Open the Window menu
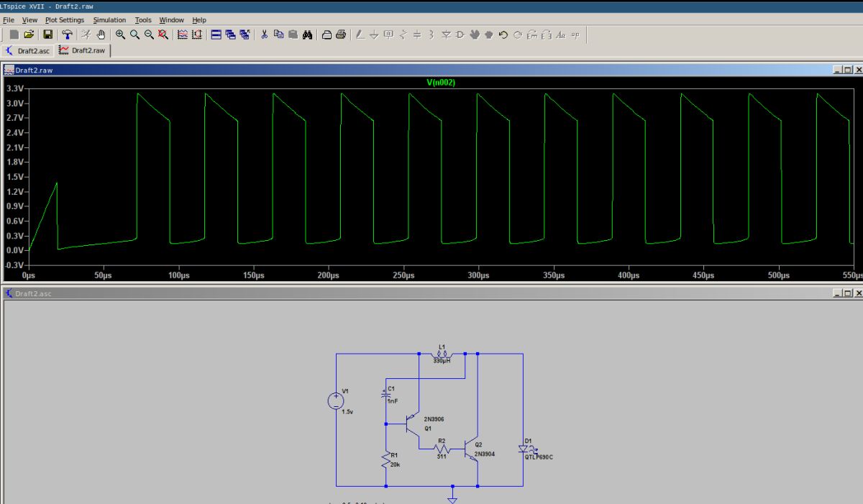 tap(172, 20)
